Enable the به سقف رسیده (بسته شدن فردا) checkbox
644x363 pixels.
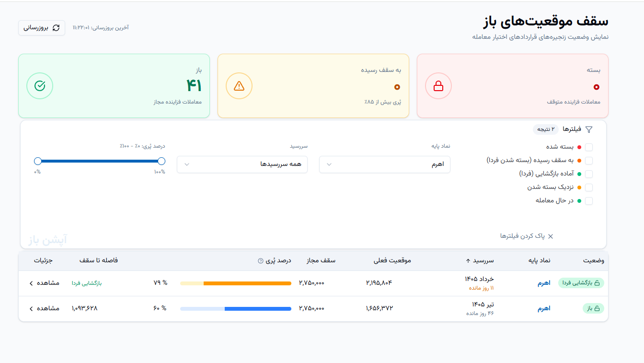tap(589, 161)
